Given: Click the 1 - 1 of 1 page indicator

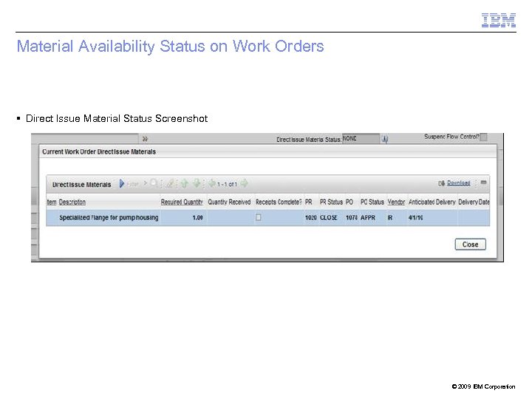Looking at the screenshot, I should pyautogui.click(x=227, y=184).
